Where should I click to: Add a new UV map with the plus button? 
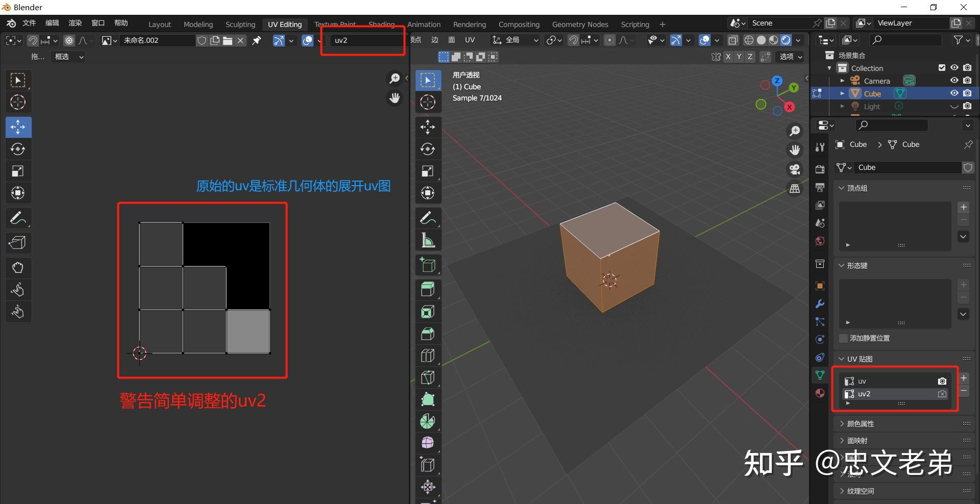click(964, 378)
